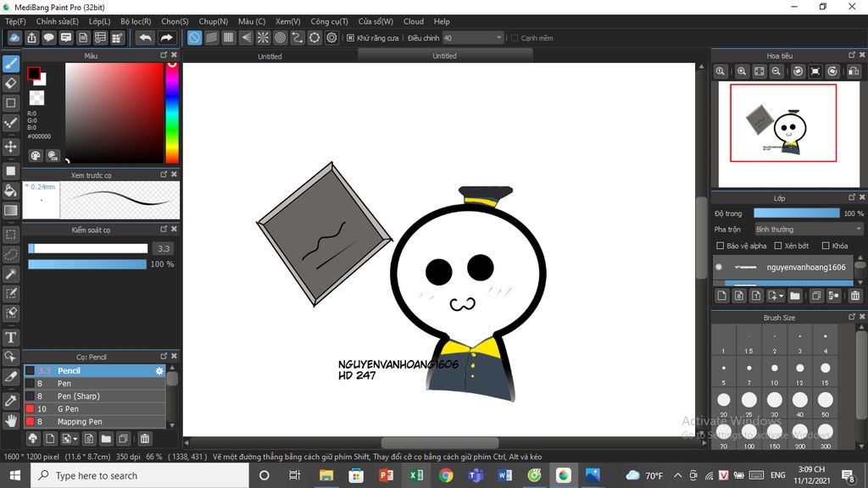Undock the Kiểm soát cọ panel
This screenshot has height=488, width=868.
pos(164,229)
